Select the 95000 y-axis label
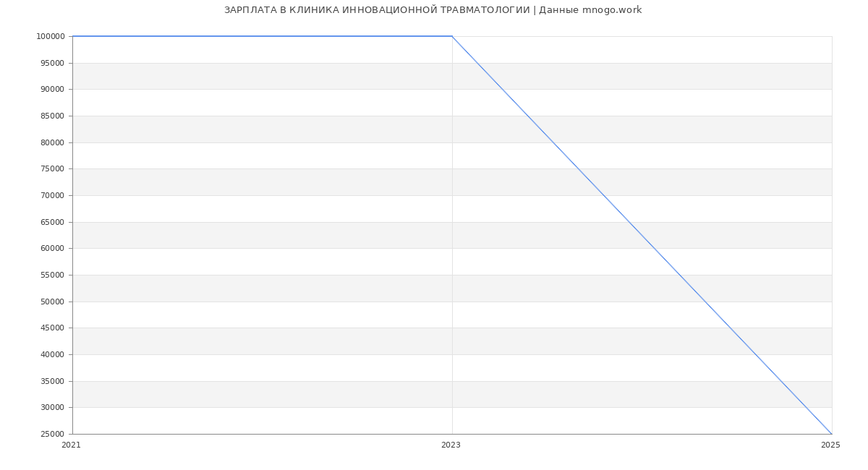The height and width of the screenshot is (470, 868). click(52, 64)
